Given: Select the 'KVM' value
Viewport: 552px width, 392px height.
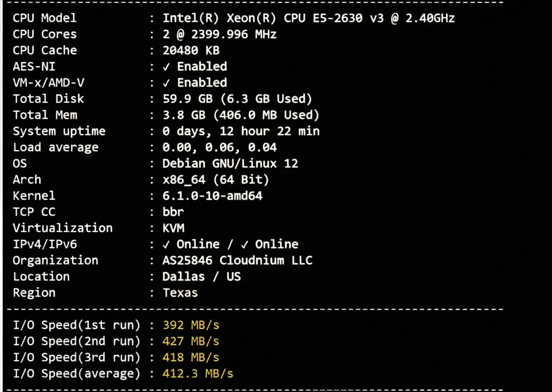Looking at the screenshot, I should tap(173, 228).
